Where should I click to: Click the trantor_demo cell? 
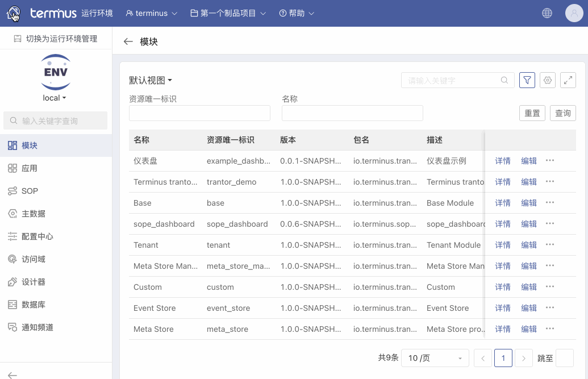[x=231, y=182]
